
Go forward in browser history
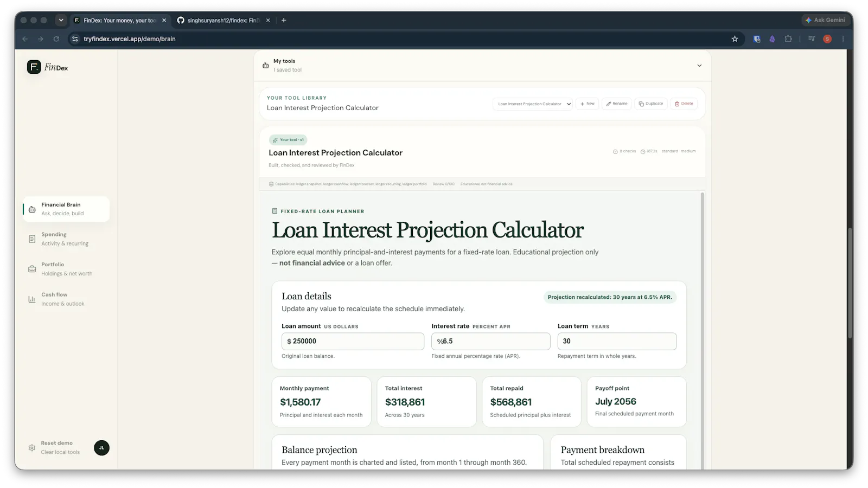(41, 39)
